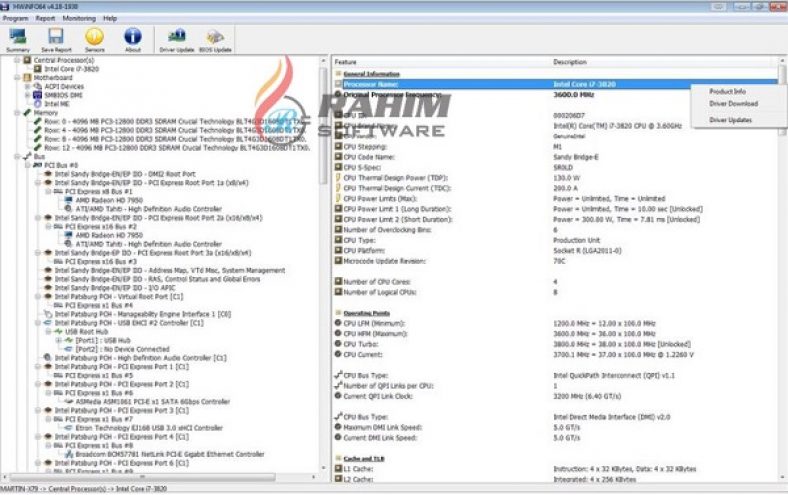The image size is (788, 495).
Task: Click the About info icon
Action: [132, 37]
